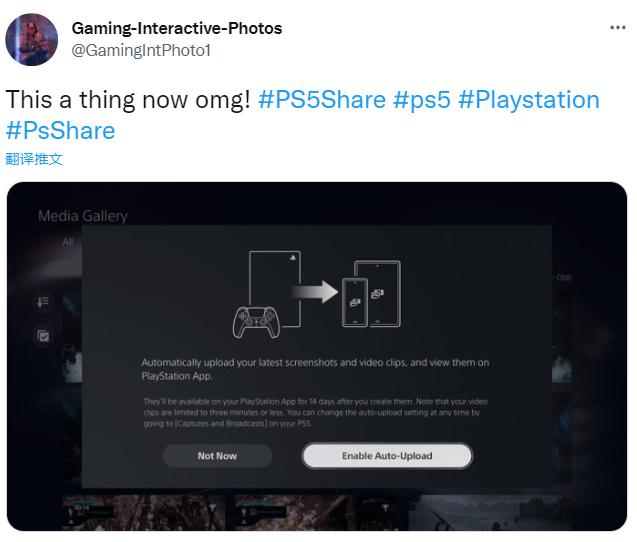
Task: Follow the #Playstation hashtag link
Action: [529, 100]
